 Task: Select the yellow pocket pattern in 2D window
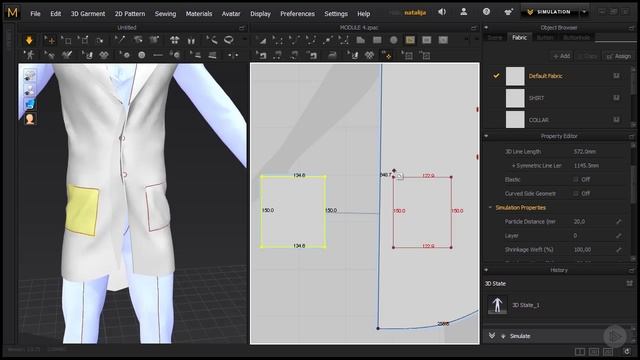pyautogui.click(x=293, y=211)
